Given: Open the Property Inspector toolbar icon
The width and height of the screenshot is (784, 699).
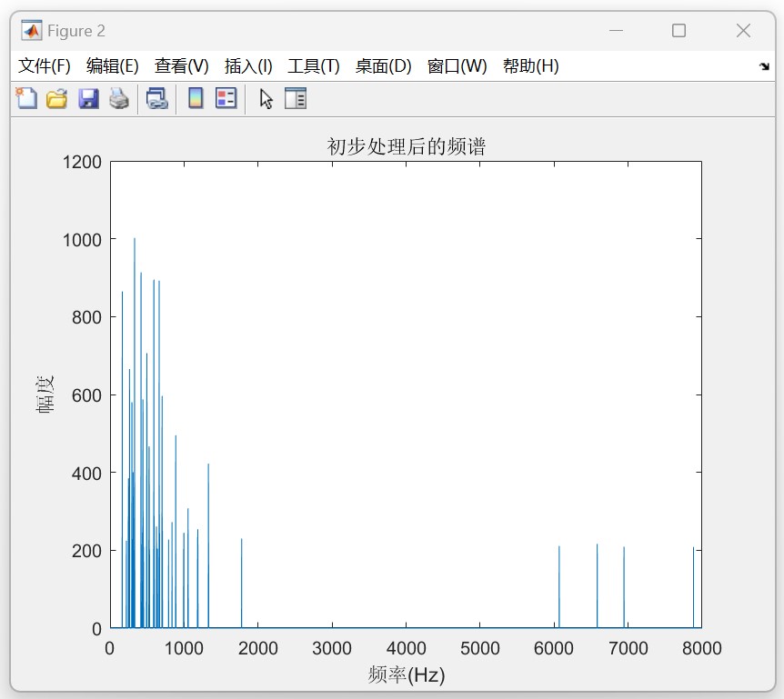Looking at the screenshot, I should coord(296,98).
